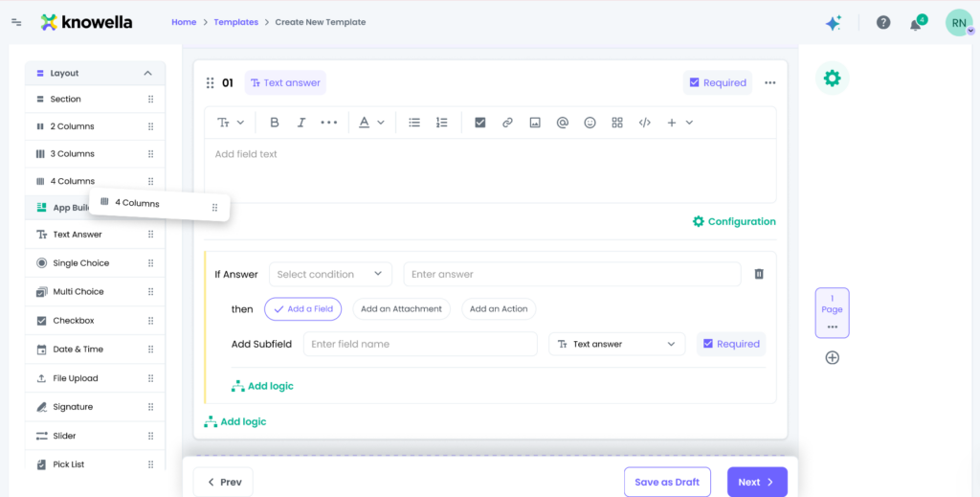Viewport: 980px width, 497px height.
Task: Open the AI sparkle assistant icon
Action: click(834, 23)
